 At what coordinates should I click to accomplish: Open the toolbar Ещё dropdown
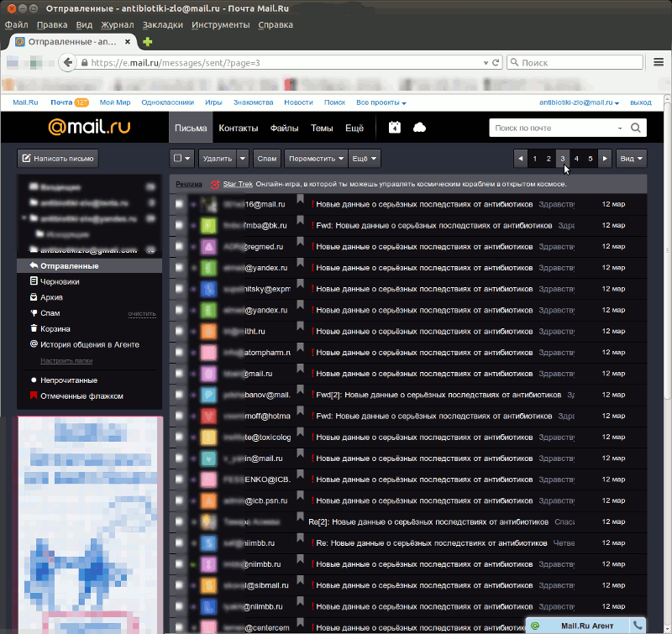(365, 159)
